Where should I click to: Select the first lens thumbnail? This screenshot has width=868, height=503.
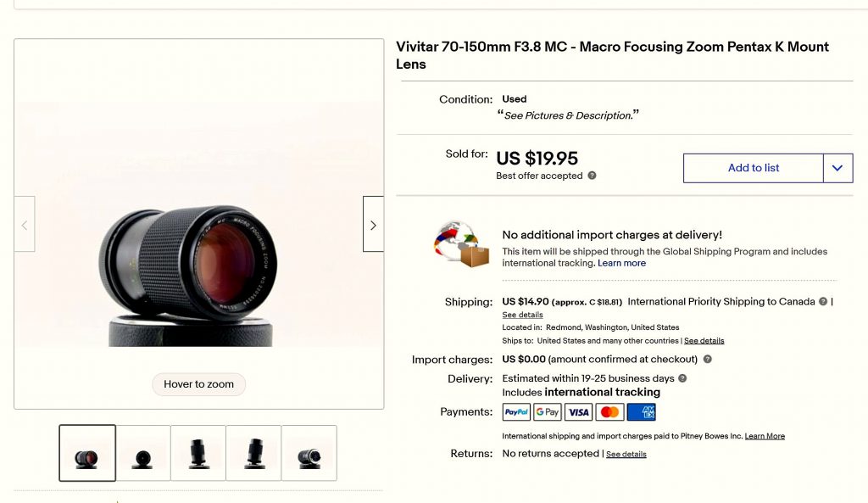click(87, 453)
